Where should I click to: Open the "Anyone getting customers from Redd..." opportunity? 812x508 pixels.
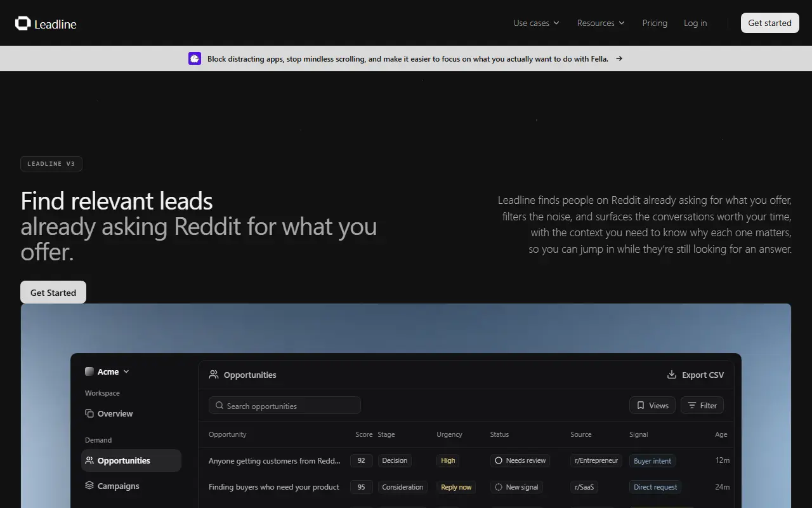click(x=275, y=460)
